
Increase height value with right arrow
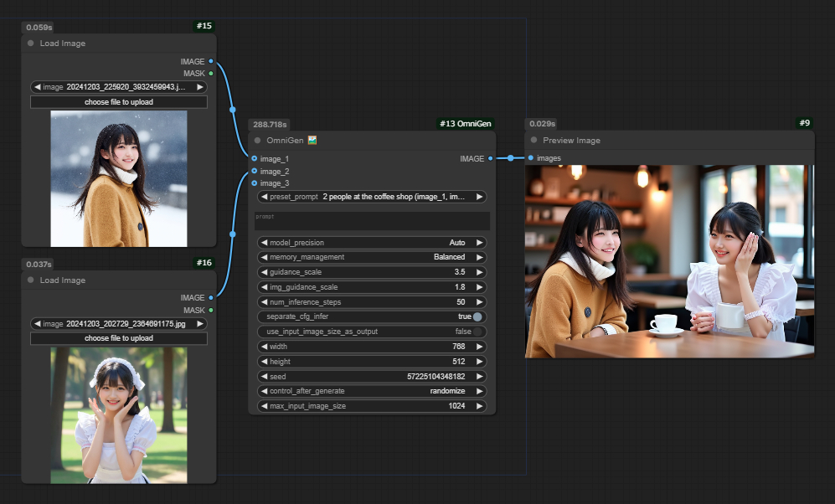click(479, 362)
